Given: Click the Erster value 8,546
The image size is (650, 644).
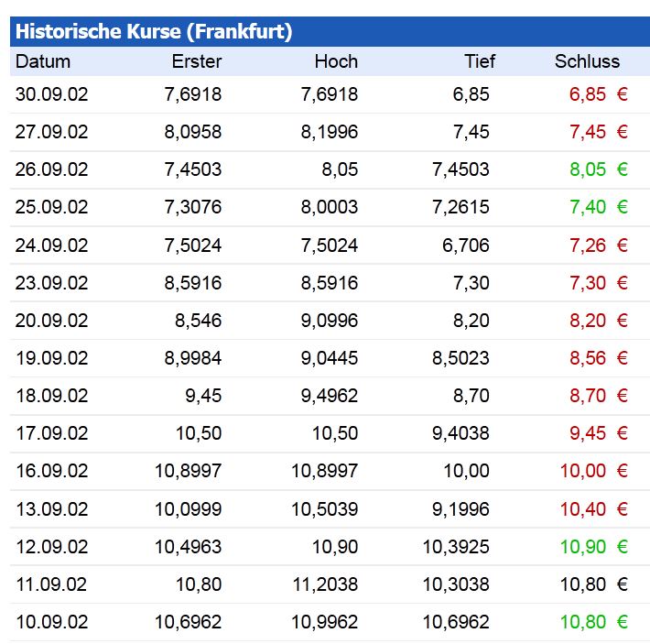Looking at the screenshot, I should [199, 321].
